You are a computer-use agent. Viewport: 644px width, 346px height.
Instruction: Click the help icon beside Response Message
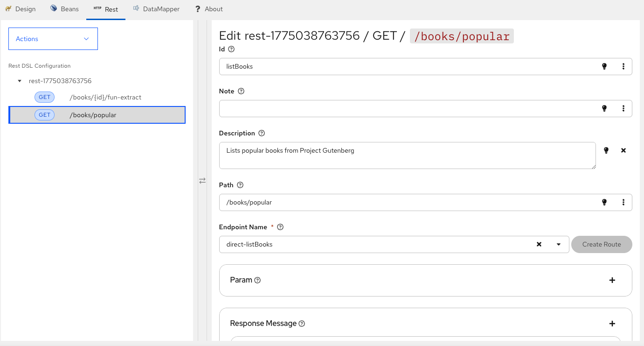click(x=301, y=323)
